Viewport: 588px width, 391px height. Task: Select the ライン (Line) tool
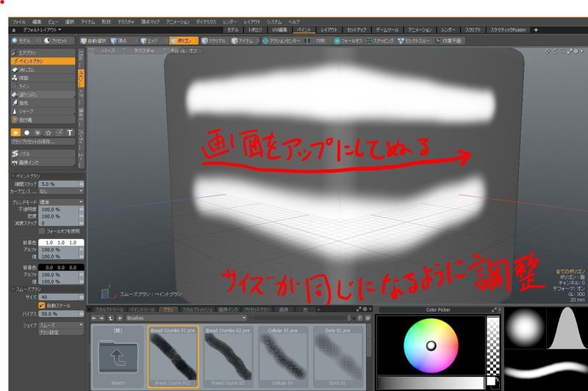point(43,86)
